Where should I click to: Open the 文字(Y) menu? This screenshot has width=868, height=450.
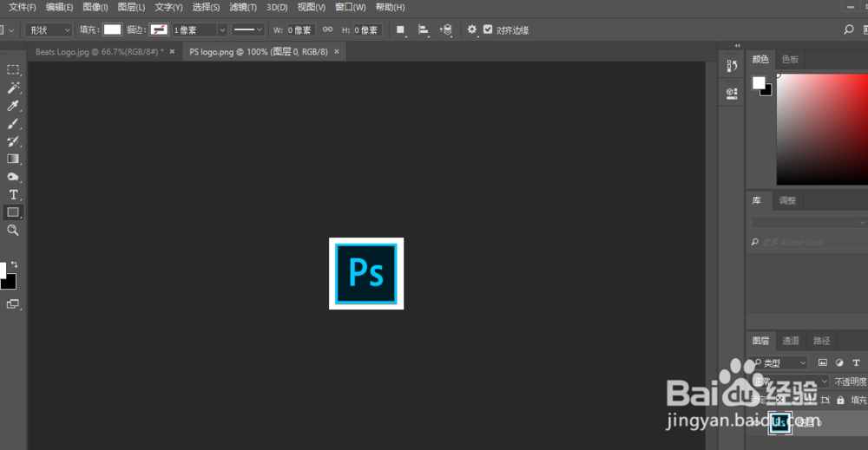[x=168, y=7]
